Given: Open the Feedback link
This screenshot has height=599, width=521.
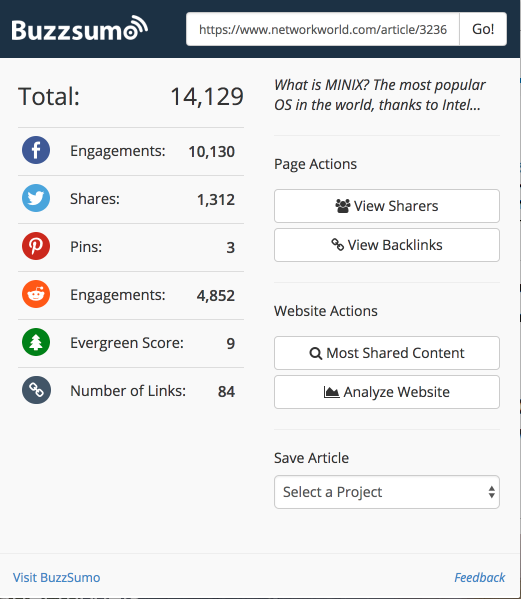Looking at the screenshot, I should pos(480,578).
